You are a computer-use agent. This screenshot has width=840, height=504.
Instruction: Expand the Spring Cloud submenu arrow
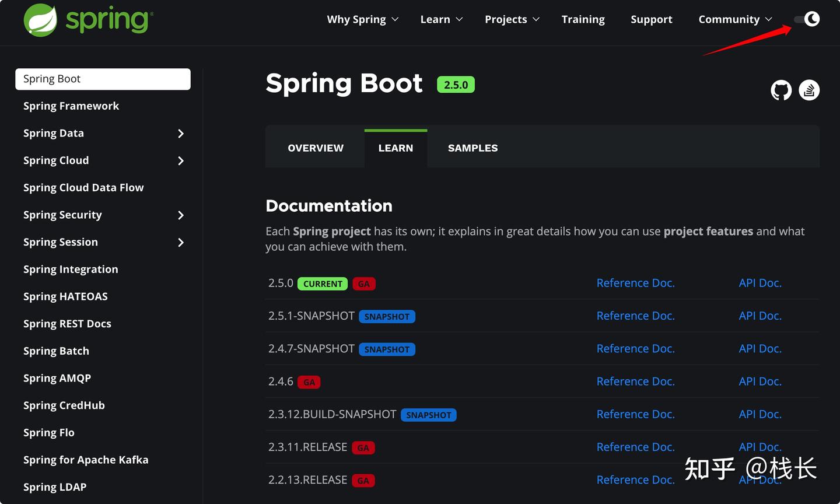(x=181, y=161)
